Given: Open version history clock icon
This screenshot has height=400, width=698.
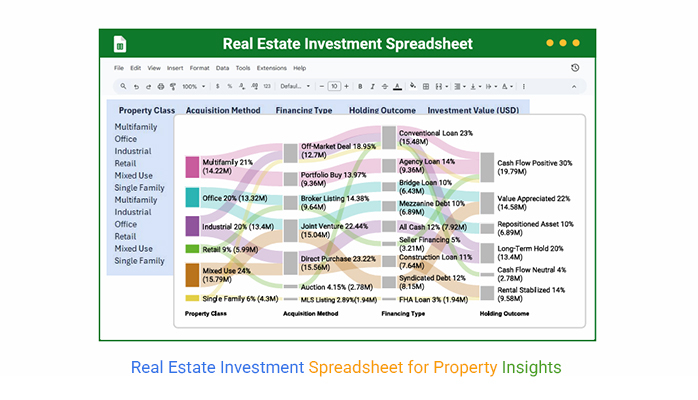Looking at the screenshot, I should [x=574, y=68].
